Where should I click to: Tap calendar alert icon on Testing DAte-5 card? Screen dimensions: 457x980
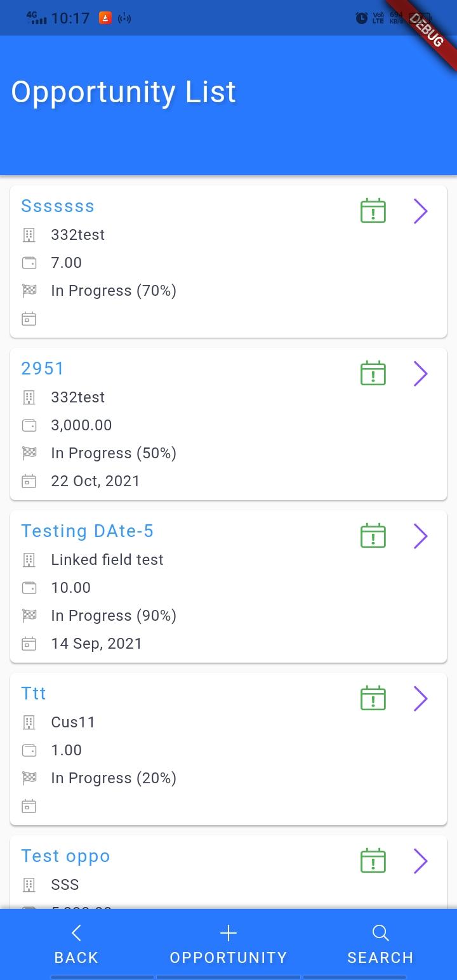373,536
